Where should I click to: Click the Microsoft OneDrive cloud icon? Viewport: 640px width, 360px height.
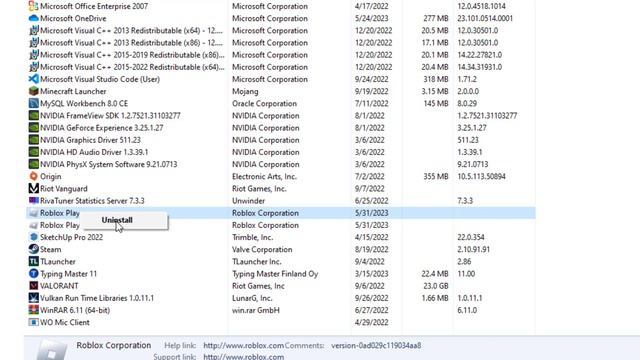[x=33, y=18]
